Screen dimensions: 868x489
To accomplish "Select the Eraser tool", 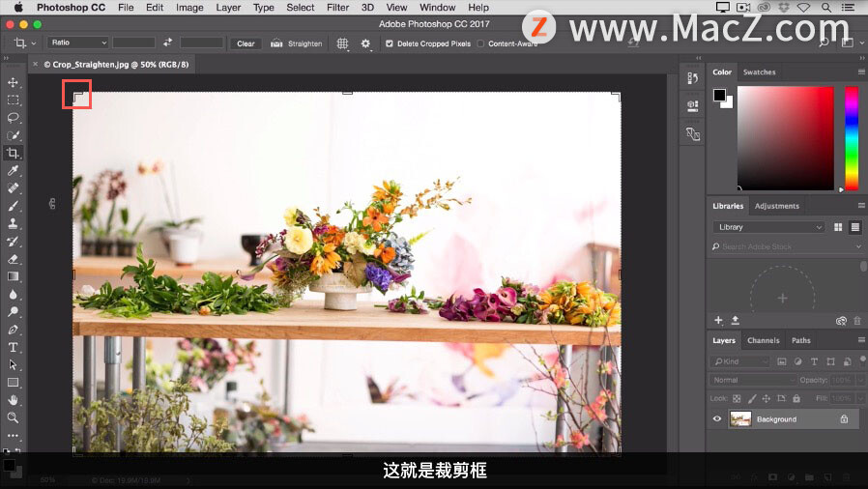I will [x=13, y=259].
